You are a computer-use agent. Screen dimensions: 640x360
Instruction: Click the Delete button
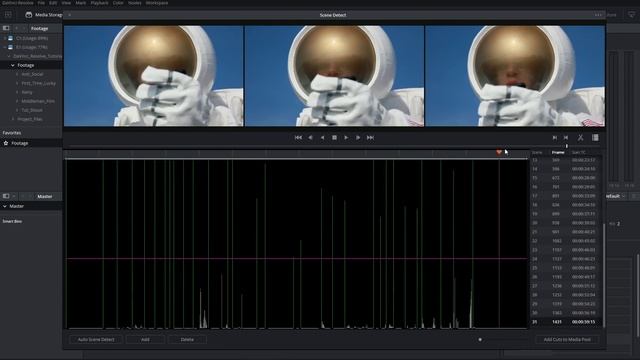[x=187, y=340]
